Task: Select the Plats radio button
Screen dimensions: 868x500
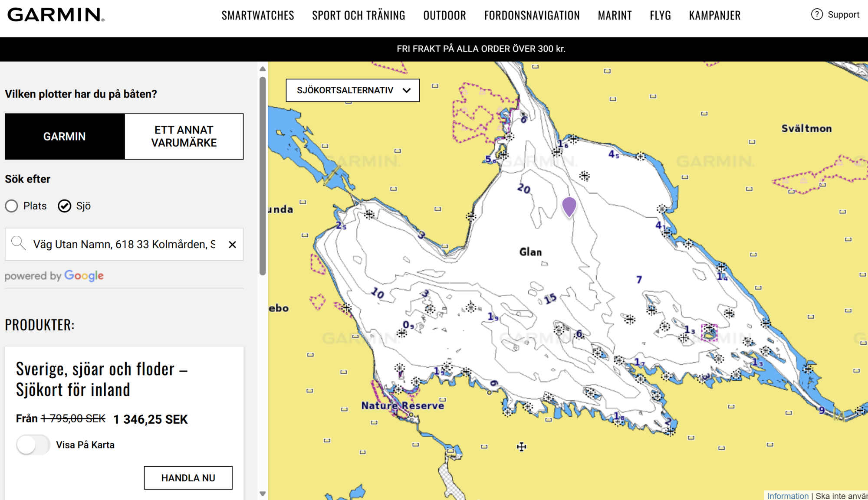Action: (x=12, y=206)
